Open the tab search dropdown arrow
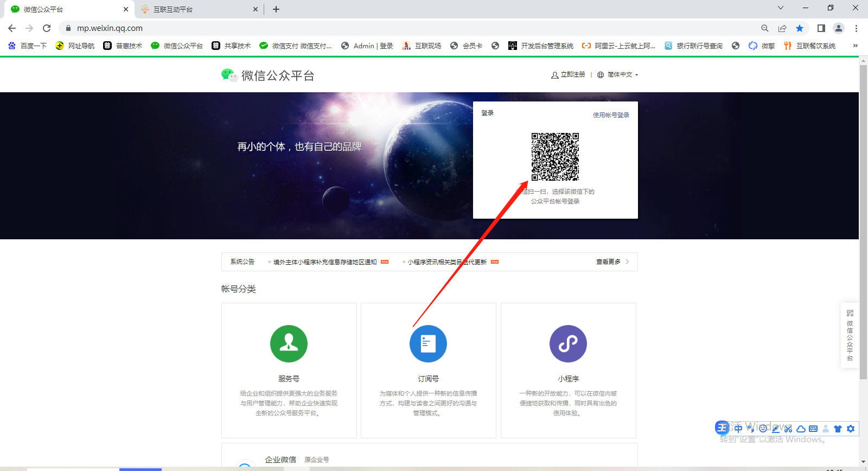The height and width of the screenshot is (471, 868). (781, 8)
